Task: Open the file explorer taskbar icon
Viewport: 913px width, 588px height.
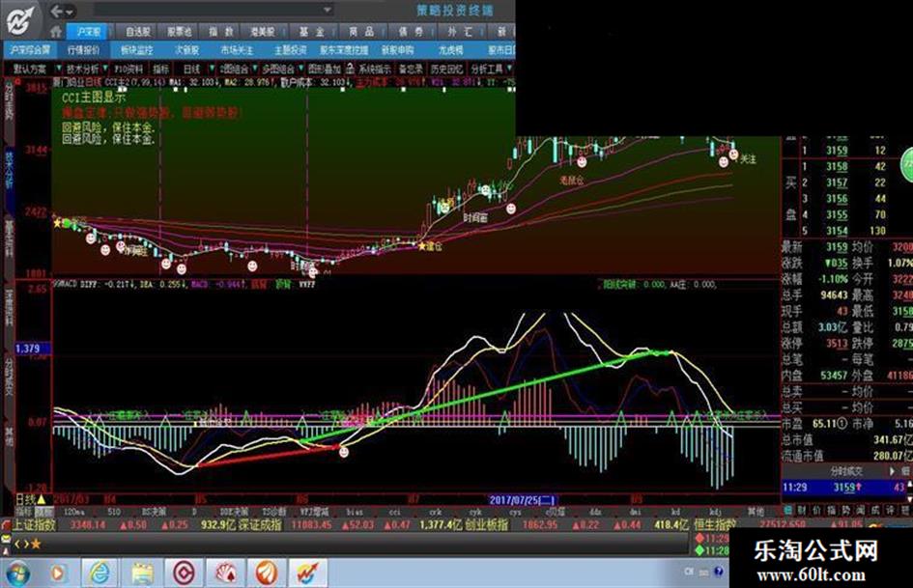Action: [x=142, y=574]
